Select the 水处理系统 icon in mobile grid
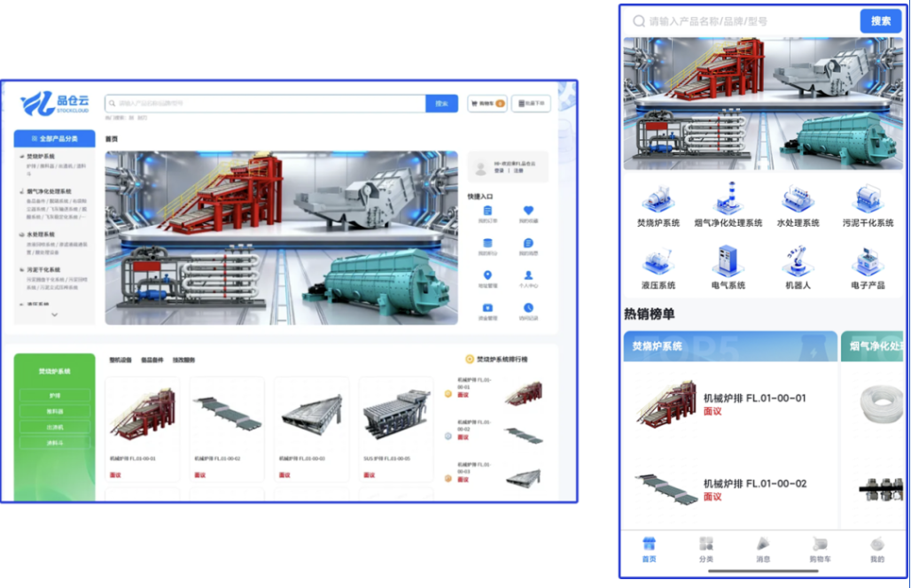 tap(798, 199)
